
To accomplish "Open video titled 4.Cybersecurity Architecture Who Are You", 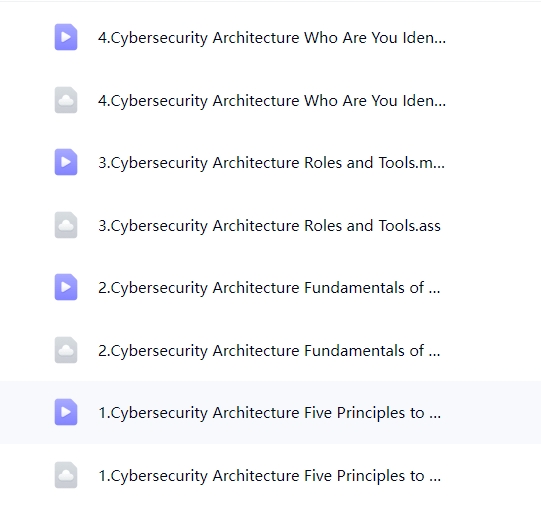I will [272, 38].
